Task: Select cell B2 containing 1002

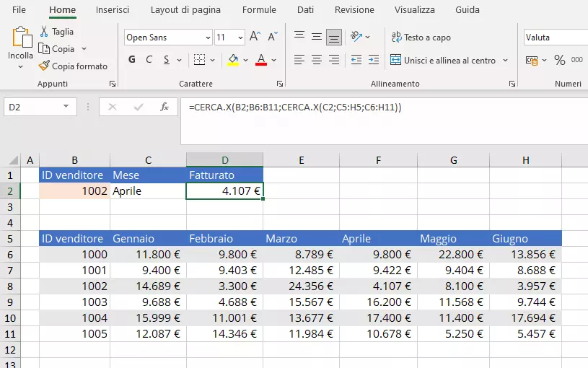Action: [x=74, y=191]
